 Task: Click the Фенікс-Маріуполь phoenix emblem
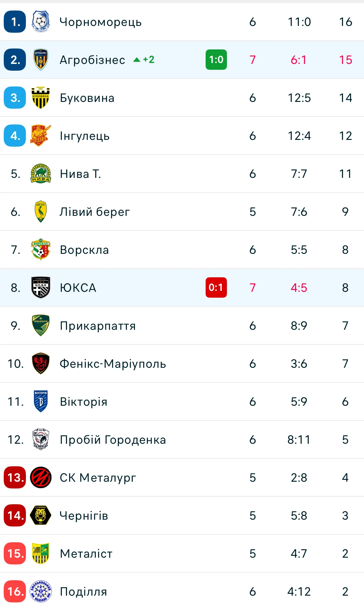tap(40, 363)
